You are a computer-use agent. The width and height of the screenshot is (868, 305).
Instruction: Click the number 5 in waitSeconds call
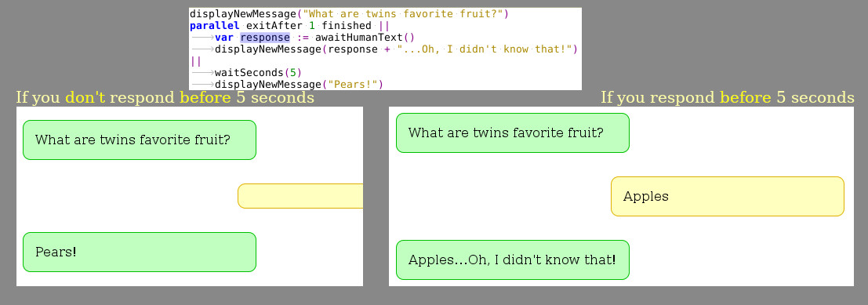pos(292,72)
